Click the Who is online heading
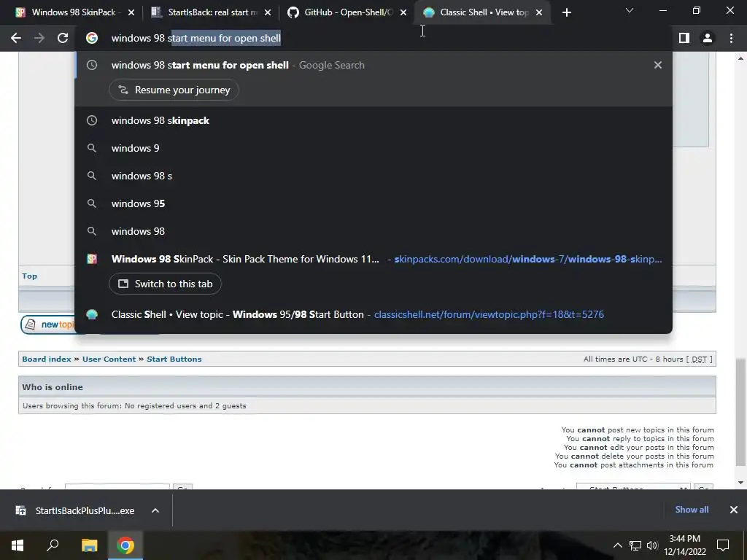This screenshot has height=560, width=747. coord(53,387)
